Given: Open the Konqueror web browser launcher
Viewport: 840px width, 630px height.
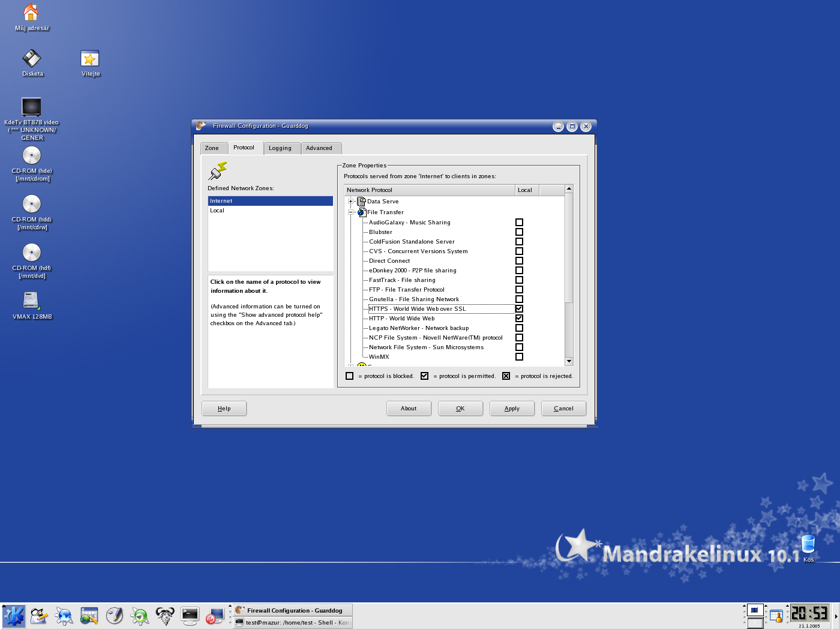Looking at the screenshot, I should click(x=64, y=616).
